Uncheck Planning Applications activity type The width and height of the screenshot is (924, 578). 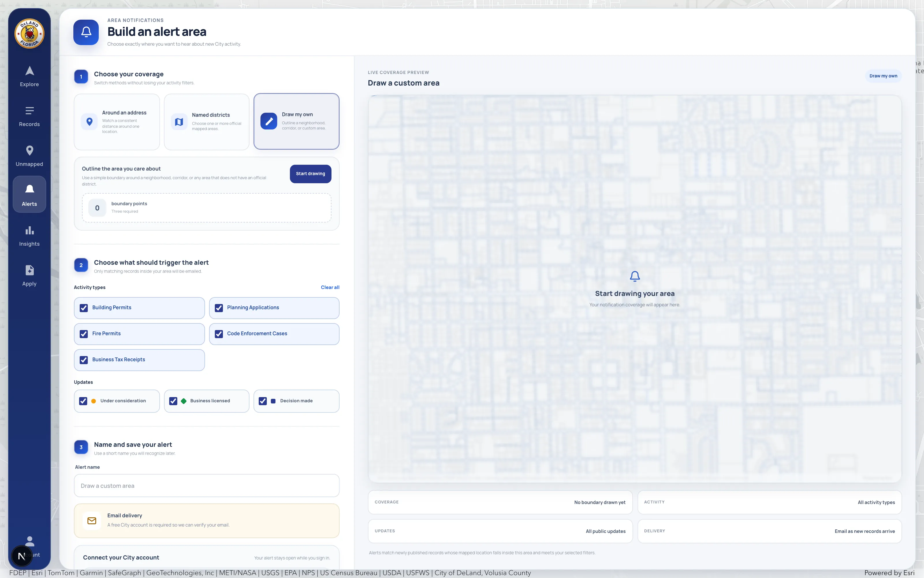point(219,308)
